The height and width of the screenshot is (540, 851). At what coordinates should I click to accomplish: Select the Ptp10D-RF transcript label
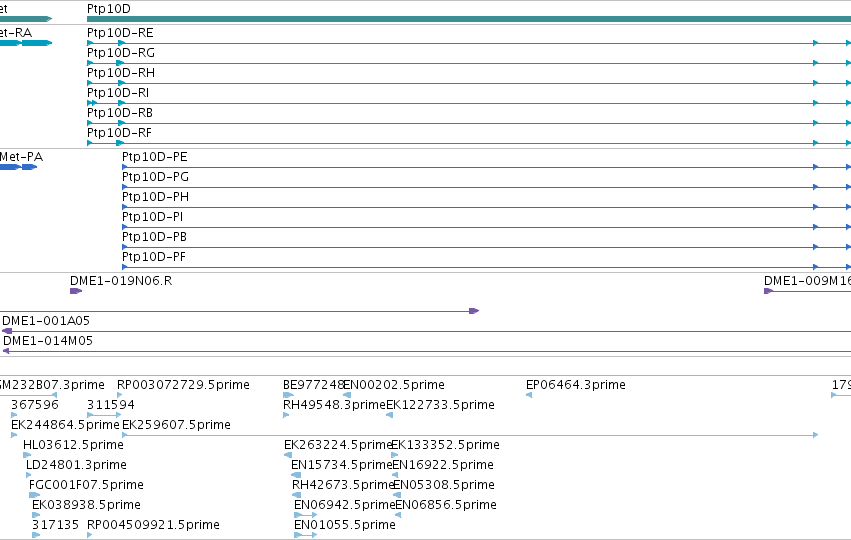[119, 133]
